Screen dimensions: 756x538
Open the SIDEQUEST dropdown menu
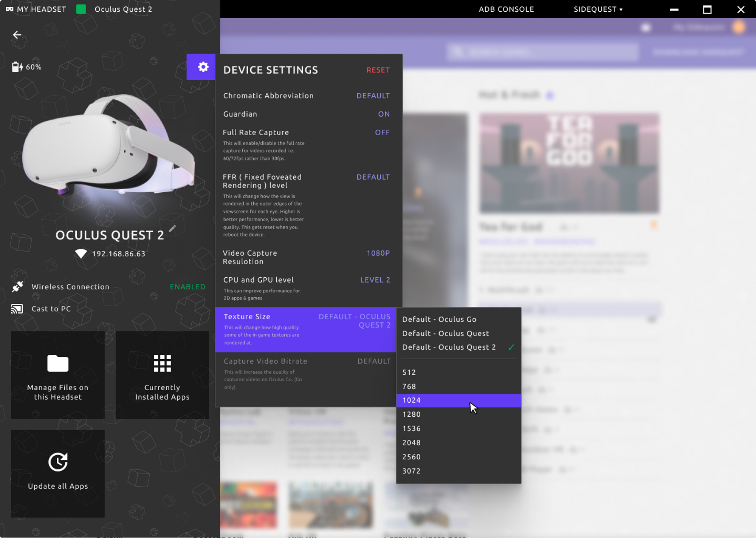click(x=598, y=9)
